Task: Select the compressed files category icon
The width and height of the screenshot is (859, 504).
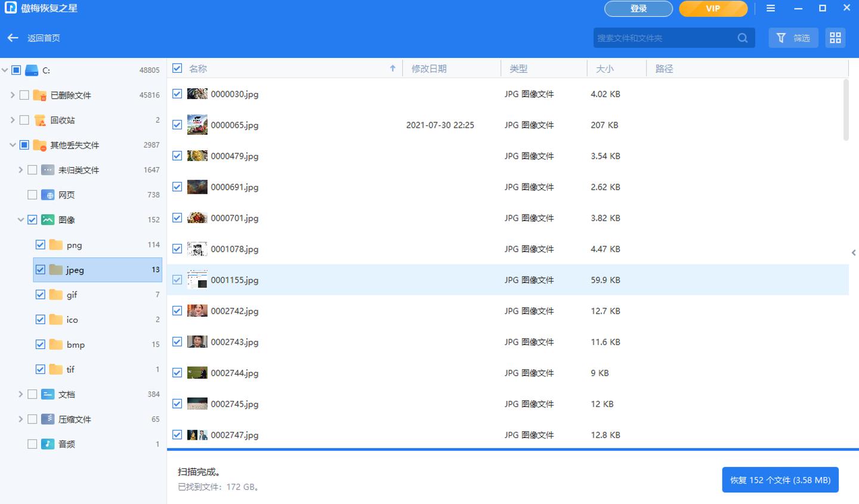Action: tap(48, 419)
